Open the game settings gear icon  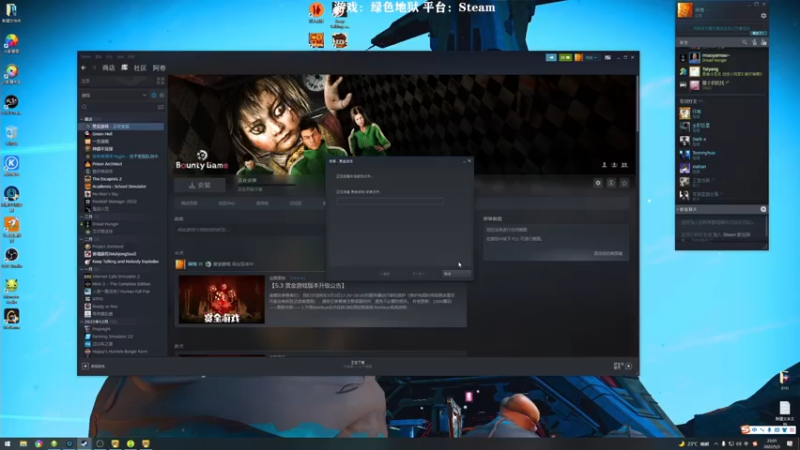[598, 183]
